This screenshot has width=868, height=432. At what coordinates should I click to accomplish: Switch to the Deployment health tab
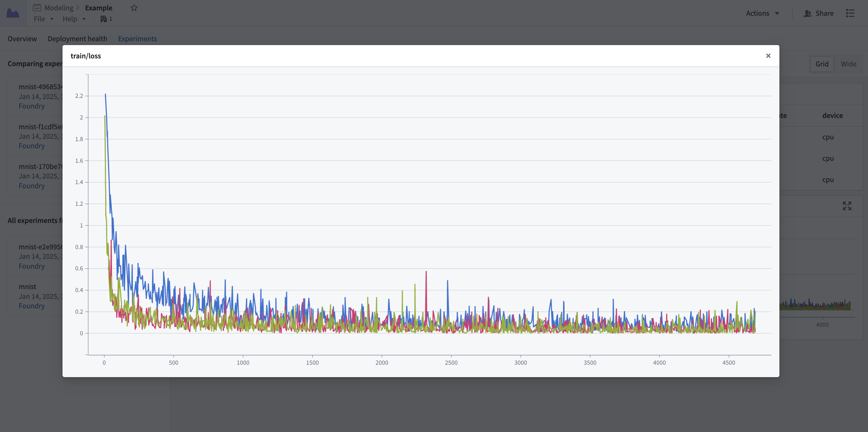point(78,39)
